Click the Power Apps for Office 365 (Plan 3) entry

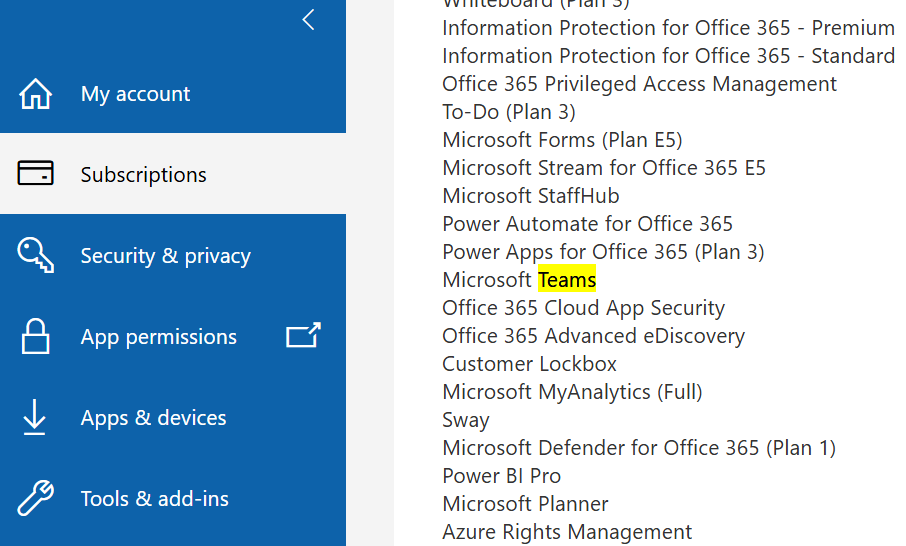[603, 252]
